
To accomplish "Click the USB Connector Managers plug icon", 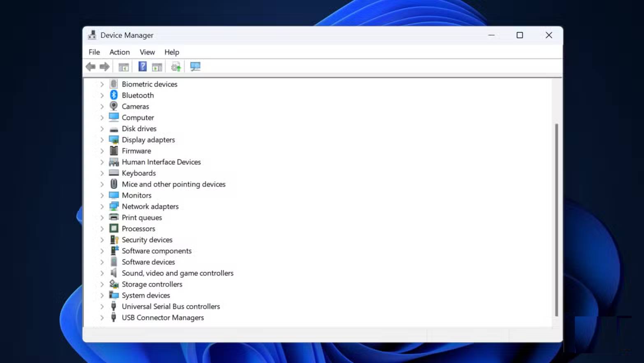I will pyautogui.click(x=114, y=317).
